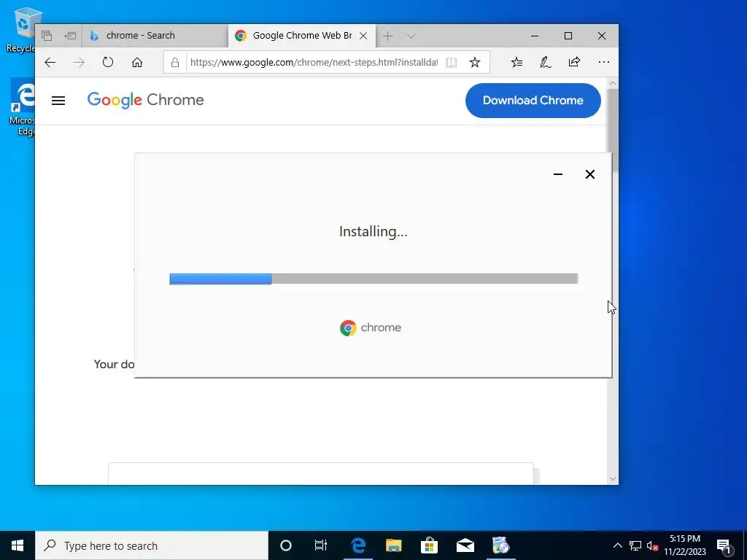
Task: Show hidden system tray icons
Action: click(617, 545)
